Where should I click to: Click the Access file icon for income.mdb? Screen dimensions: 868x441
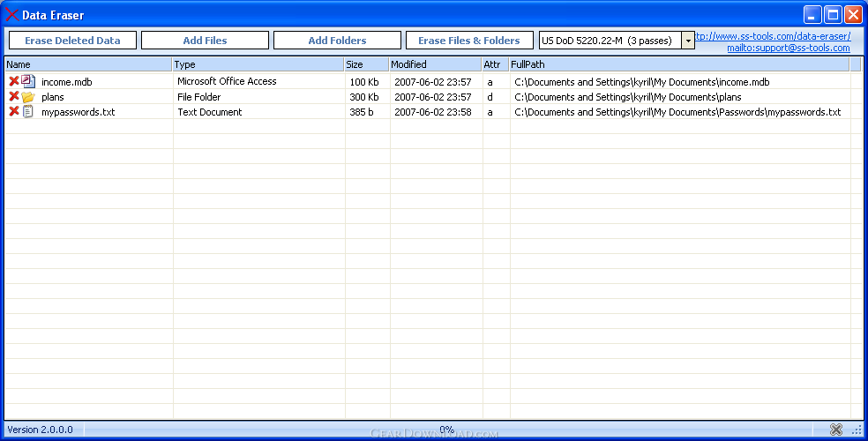pyautogui.click(x=28, y=81)
